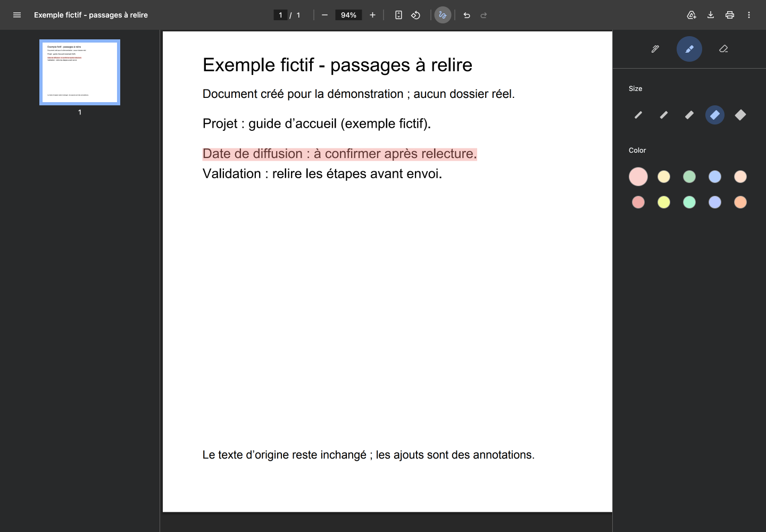Print the document

click(730, 15)
